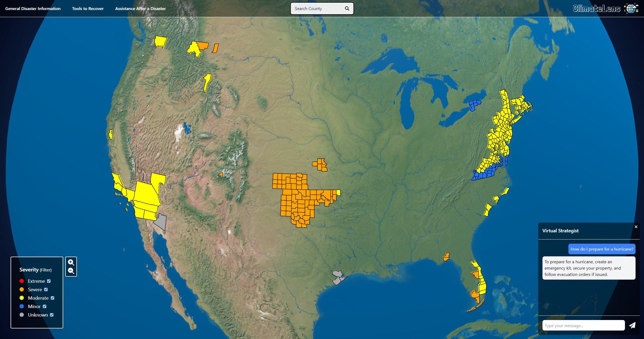The width and height of the screenshot is (644, 339).
Task: Click the search magnifier icon
Action: [x=347, y=8]
